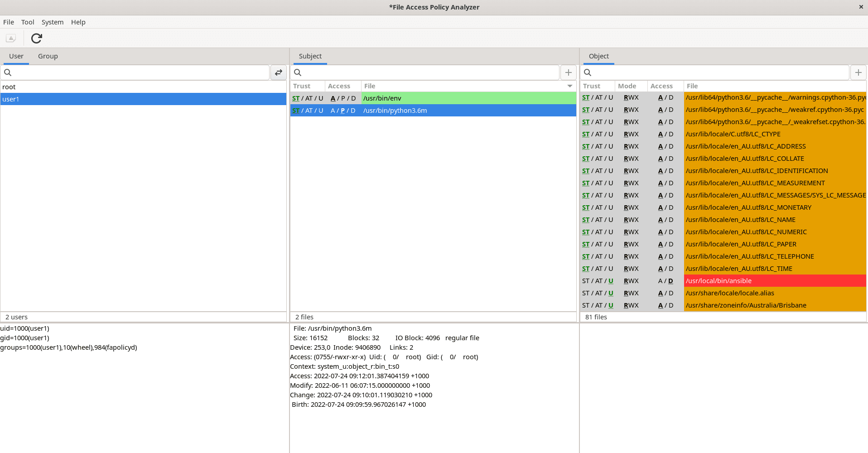Click the Context: system_u:object_r:bin_t:s0 line

[345, 366]
